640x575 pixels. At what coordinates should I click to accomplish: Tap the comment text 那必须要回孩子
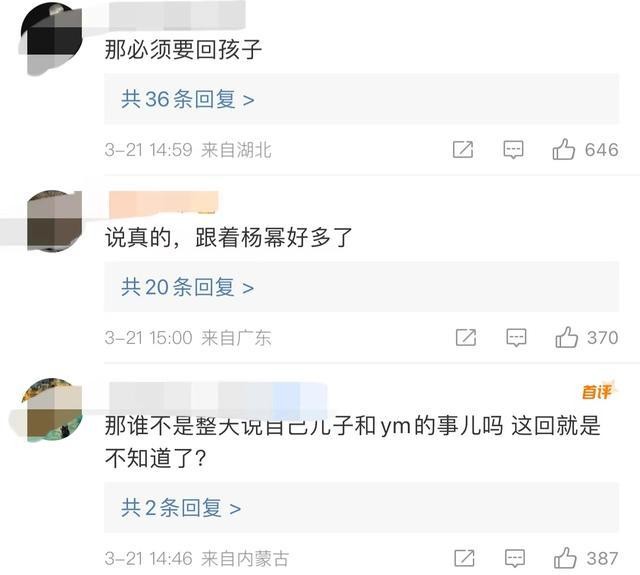183,49
